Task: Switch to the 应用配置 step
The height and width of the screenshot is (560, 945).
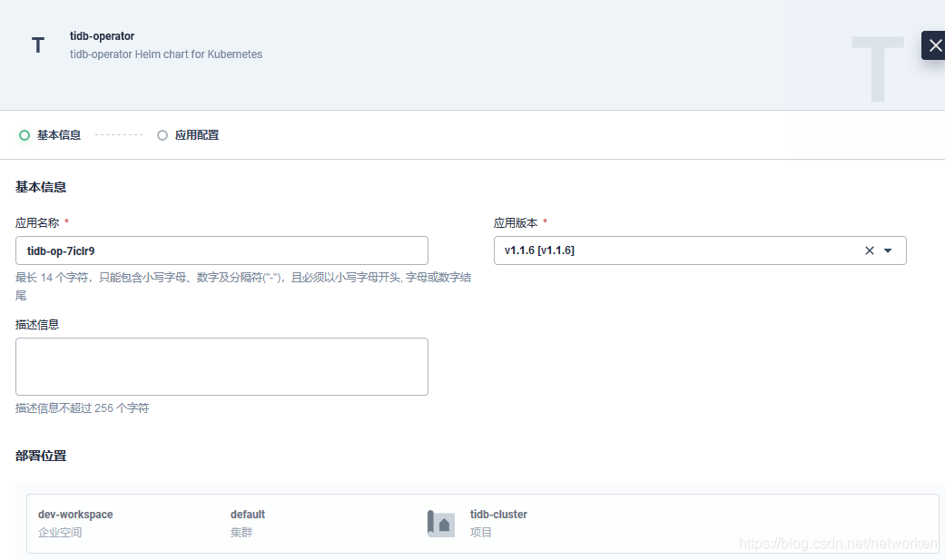Action: [x=188, y=135]
